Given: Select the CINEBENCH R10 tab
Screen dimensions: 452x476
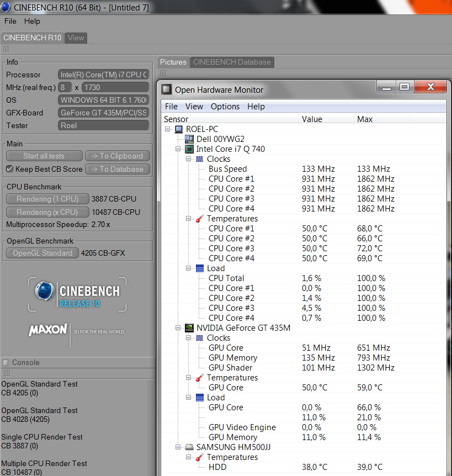Looking at the screenshot, I should pos(32,38).
